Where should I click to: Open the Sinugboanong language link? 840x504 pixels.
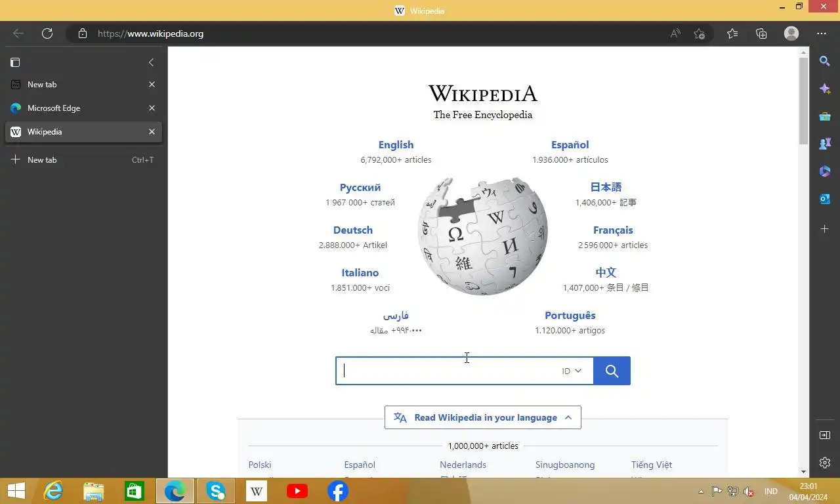pos(565,465)
